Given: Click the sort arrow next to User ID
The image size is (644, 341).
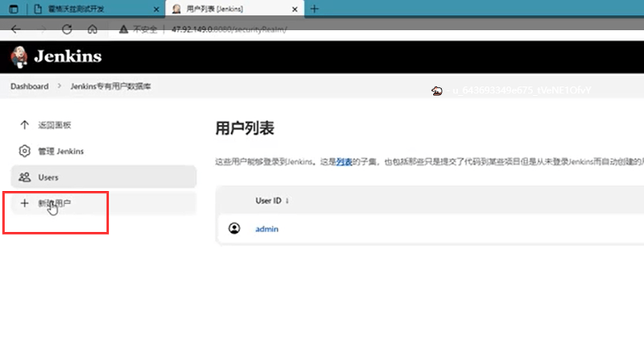Looking at the screenshot, I should pos(287,201).
